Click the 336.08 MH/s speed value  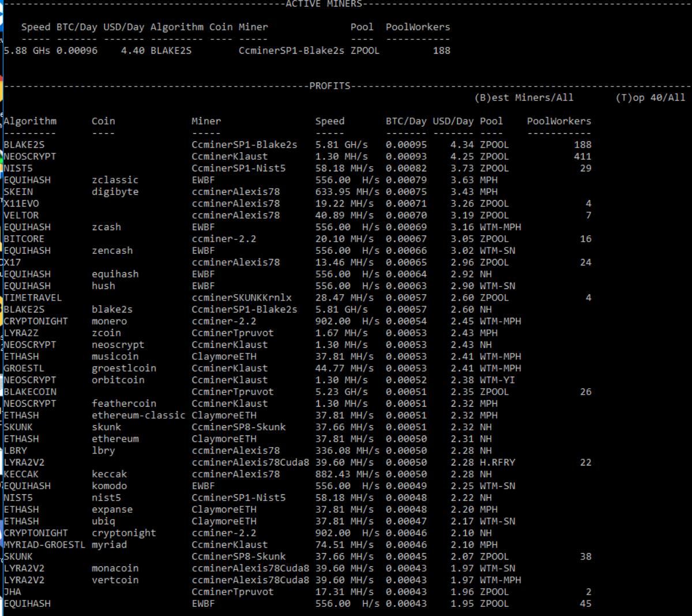point(347,450)
